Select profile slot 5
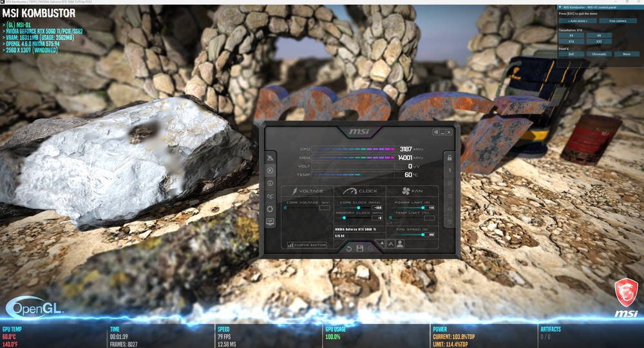 pos(450,222)
